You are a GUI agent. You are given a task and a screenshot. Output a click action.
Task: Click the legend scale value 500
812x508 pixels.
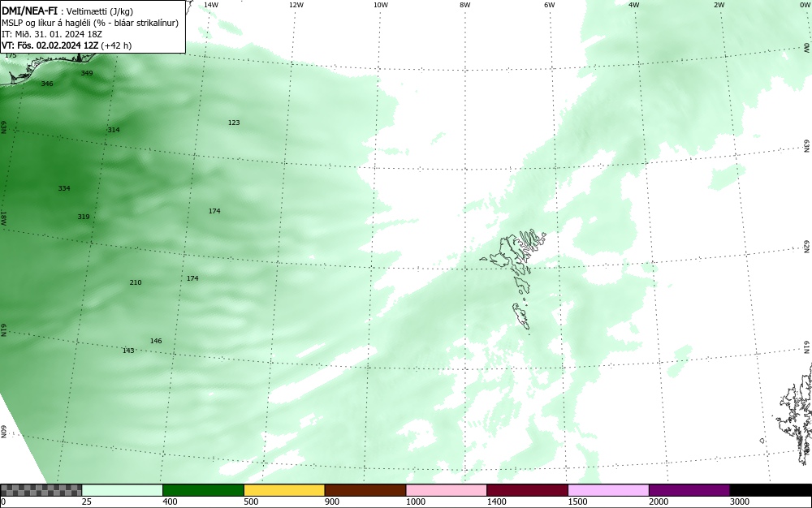tap(251, 502)
